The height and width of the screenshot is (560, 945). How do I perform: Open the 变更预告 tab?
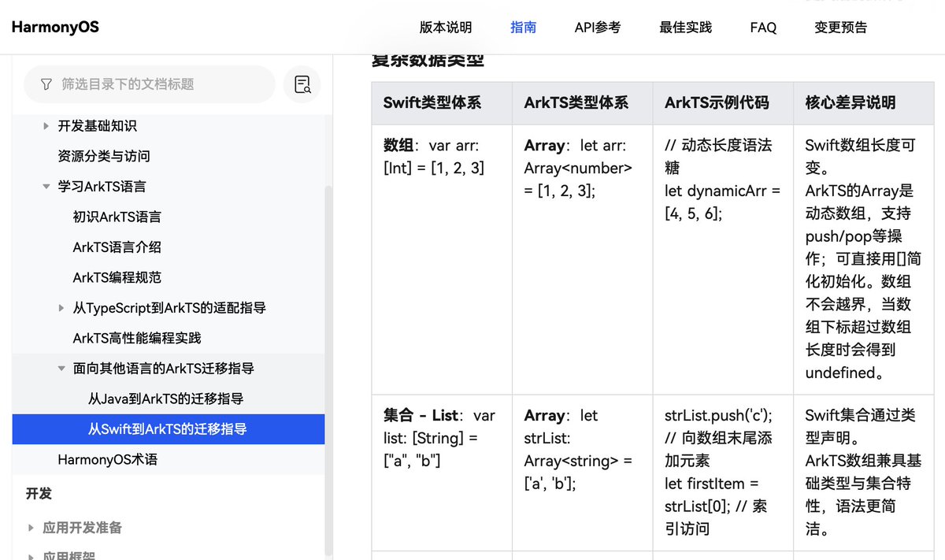click(x=841, y=28)
